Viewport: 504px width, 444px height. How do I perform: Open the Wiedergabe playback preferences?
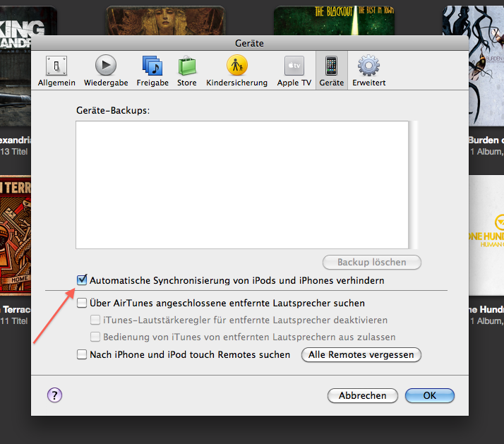pos(106,71)
